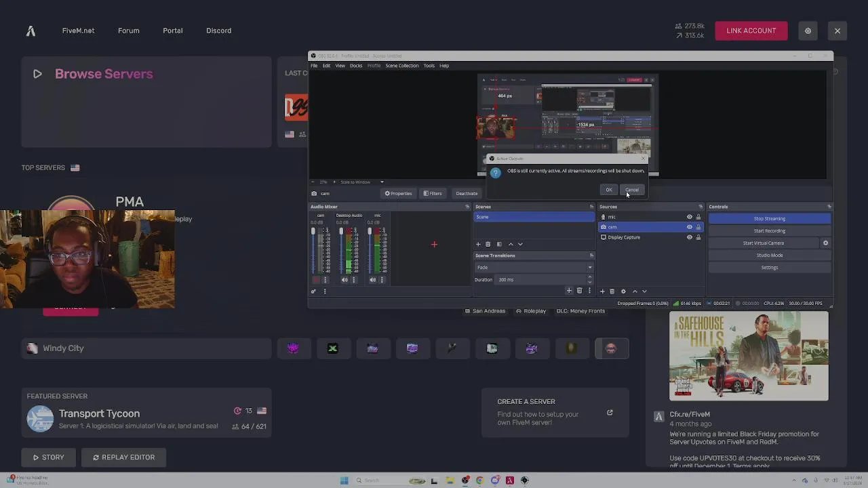Open Filters for the cam source
This screenshot has width=868, height=488.
click(433, 193)
